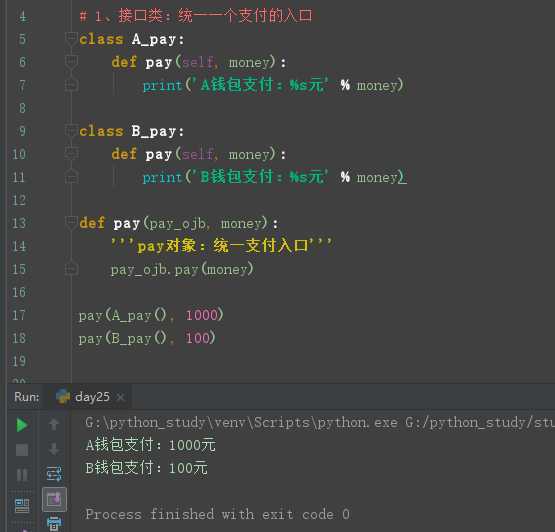Click the Down the Stack Trace arrow
This screenshot has height=532, width=555.
54,449
